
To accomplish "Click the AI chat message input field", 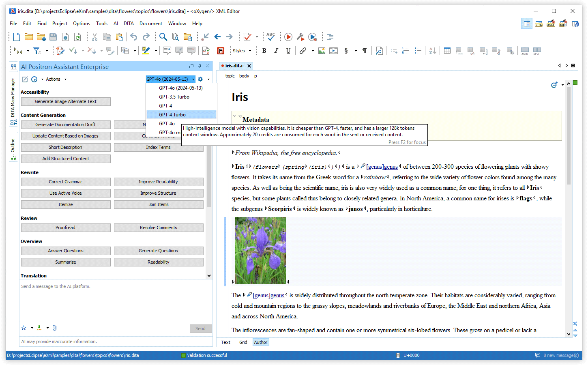I will coord(116,300).
